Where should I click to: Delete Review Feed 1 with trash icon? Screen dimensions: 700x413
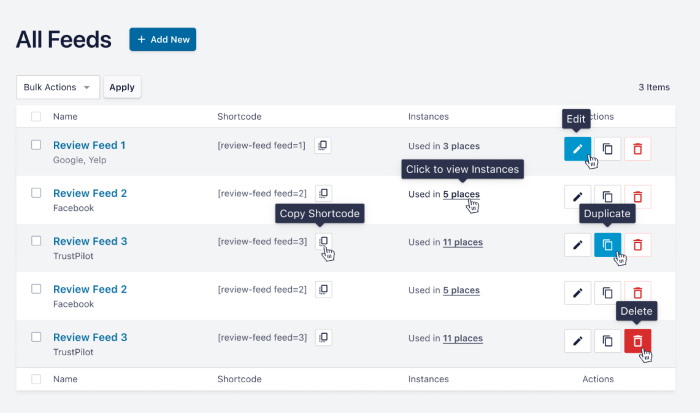point(637,149)
